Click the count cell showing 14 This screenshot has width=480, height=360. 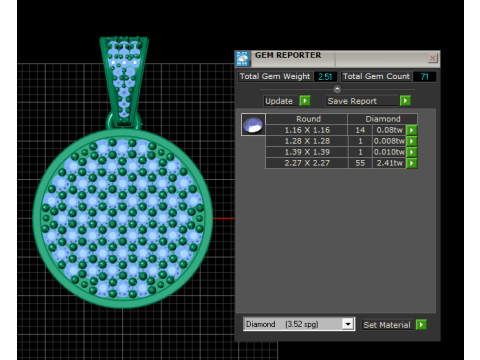coord(360,130)
